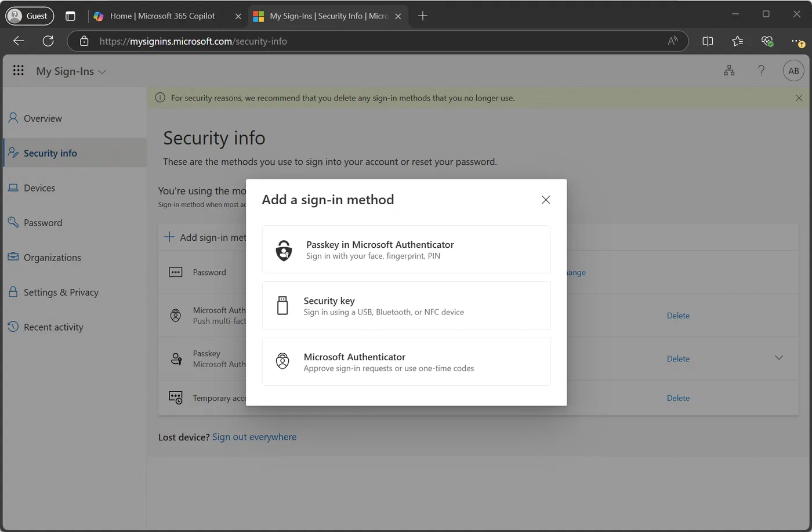Close the Add a sign-in method dialog
This screenshot has height=532, width=812.
coord(546,200)
